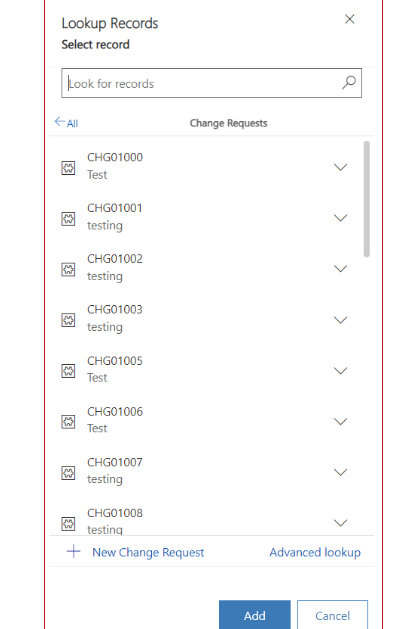Viewport: 411px width, 629px height.
Task: Click the back arrow next to All
Action: (x=60, y=122)
